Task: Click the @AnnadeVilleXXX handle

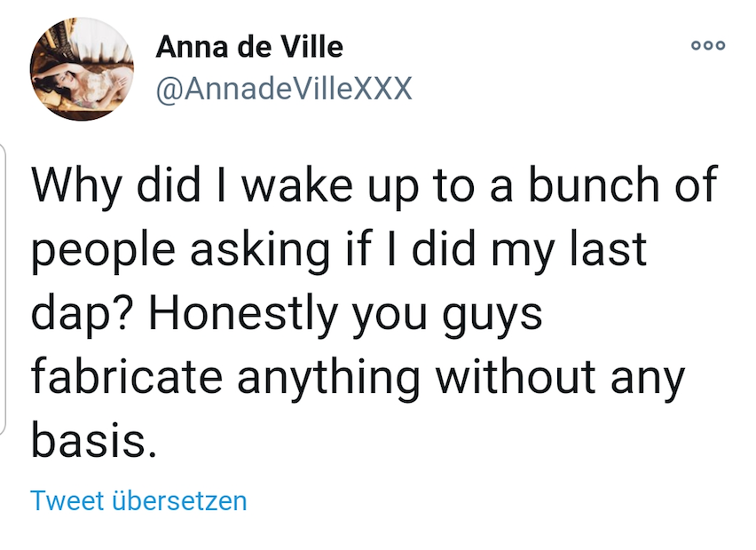Action: 284,90
